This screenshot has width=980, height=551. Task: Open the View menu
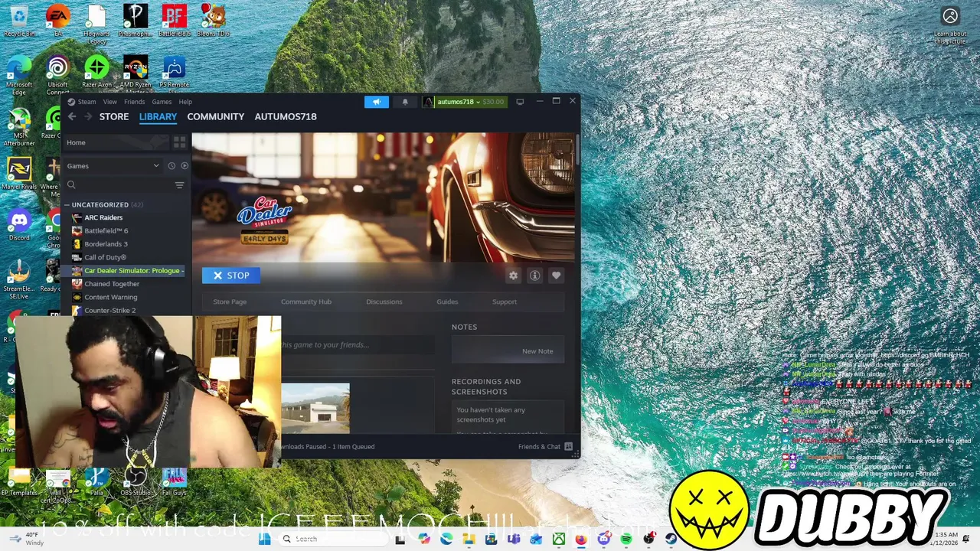click(x=110, y=102)
